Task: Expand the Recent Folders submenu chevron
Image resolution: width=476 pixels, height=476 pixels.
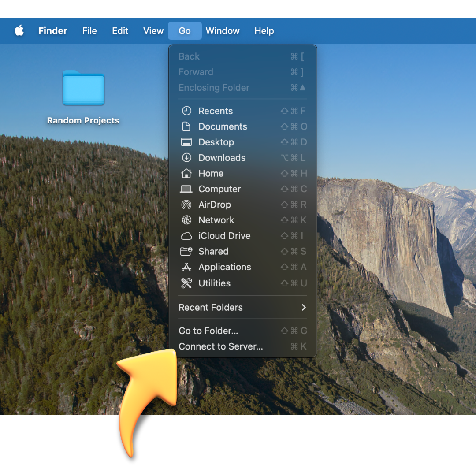Action: (x=304, y=308)
